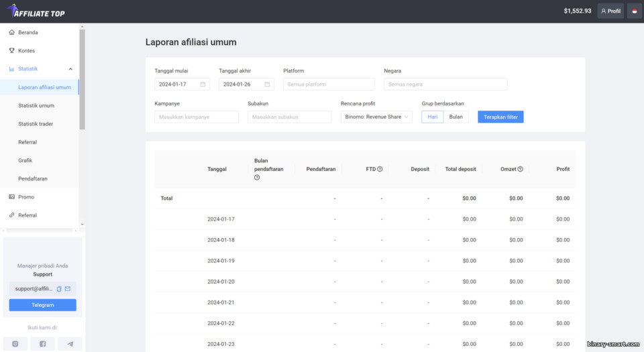
Task: Click the 2024-01-19 row date
Action: point(221,261)
